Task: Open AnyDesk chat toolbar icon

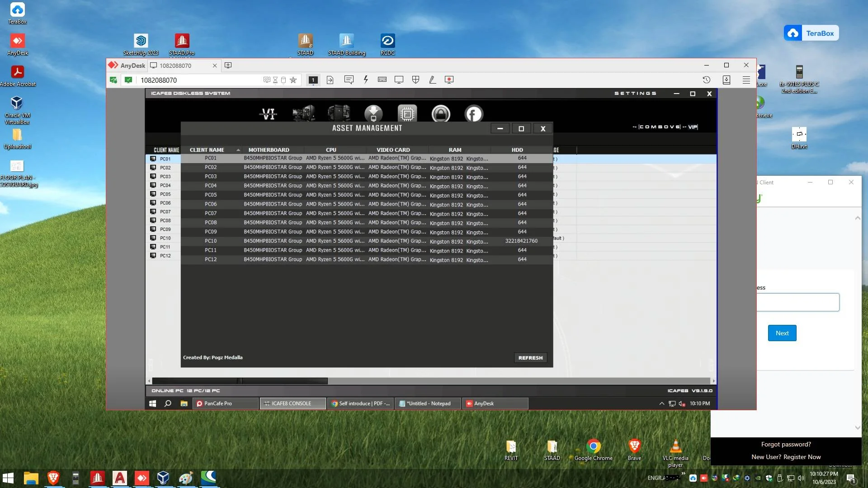Action: click(349, 80)
